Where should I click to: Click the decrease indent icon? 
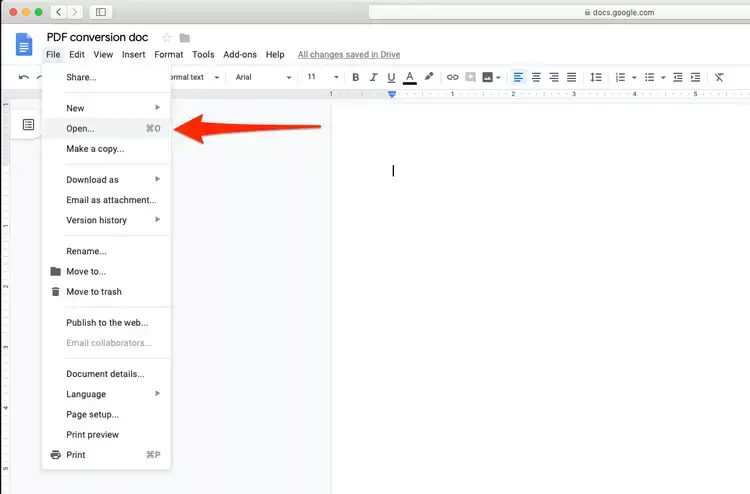pos(678,77)
